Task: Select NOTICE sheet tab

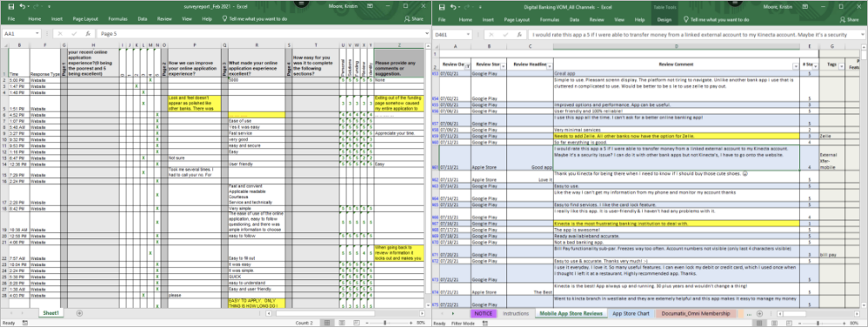Action: coord(483,313)
